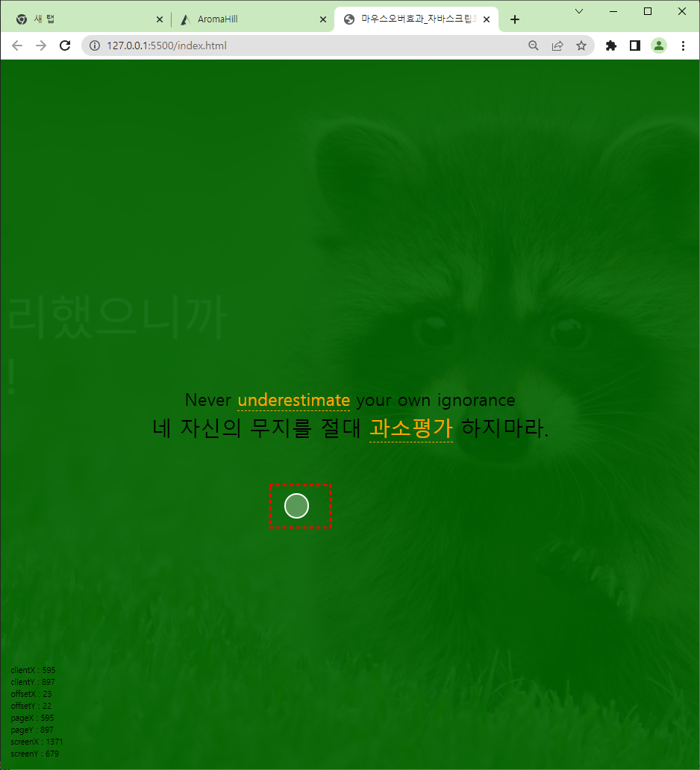The width and height of the screenshot is (700, 770).
Task: Click the clientY : 897 readout
Action: click(x=33, y=682)
